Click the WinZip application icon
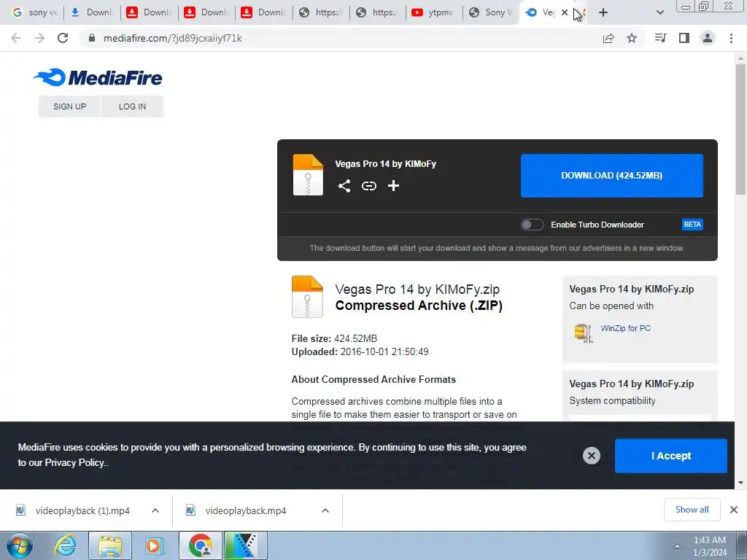 pos(583,332)
